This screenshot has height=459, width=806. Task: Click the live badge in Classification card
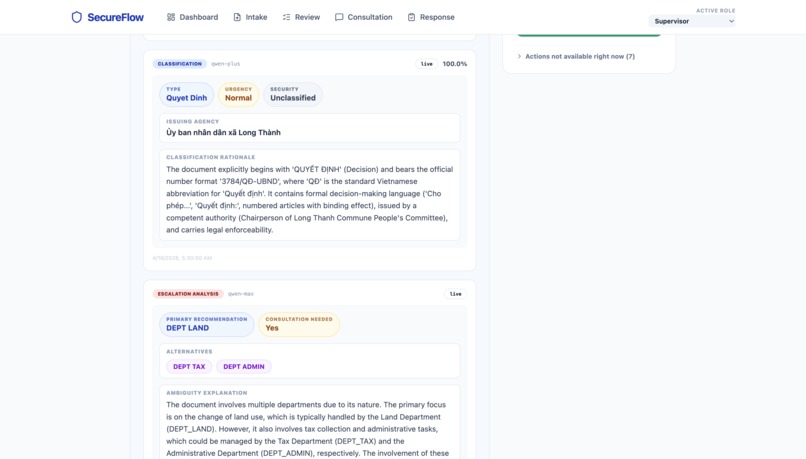click(x=427, y=64)
